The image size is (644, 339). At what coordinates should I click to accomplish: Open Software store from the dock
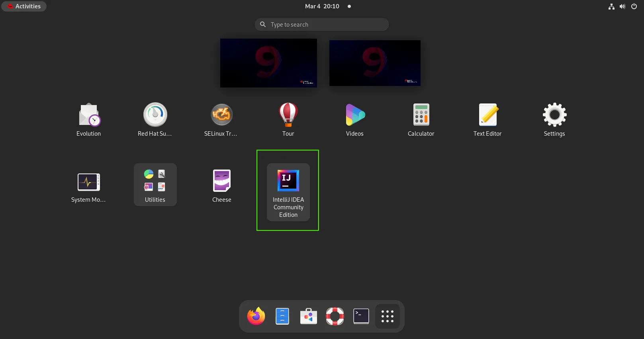[309, 316]
